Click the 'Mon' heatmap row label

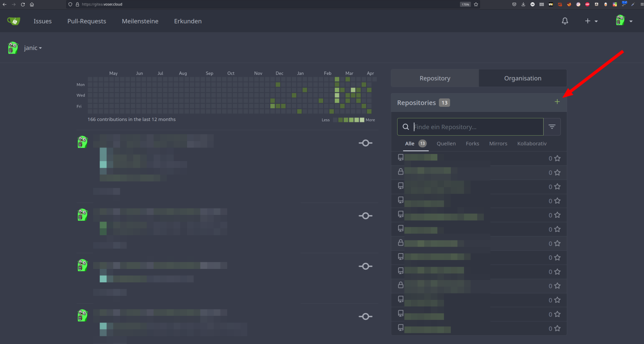80,85
